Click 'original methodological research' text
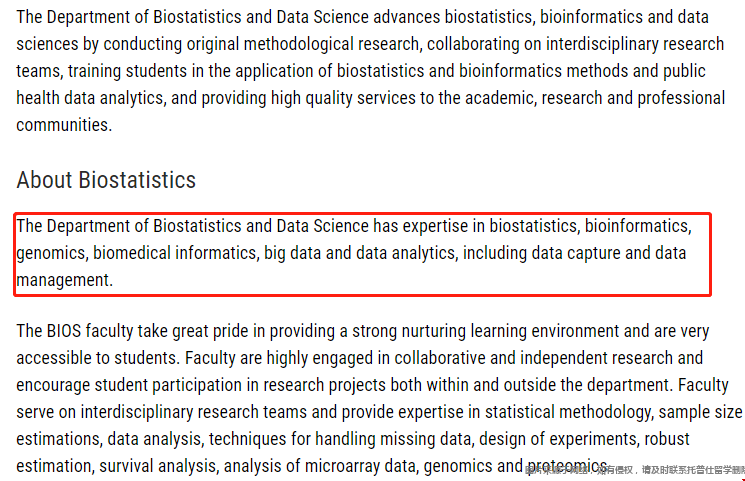This screenshot has height=481, width=745. [x=303, y=44]
